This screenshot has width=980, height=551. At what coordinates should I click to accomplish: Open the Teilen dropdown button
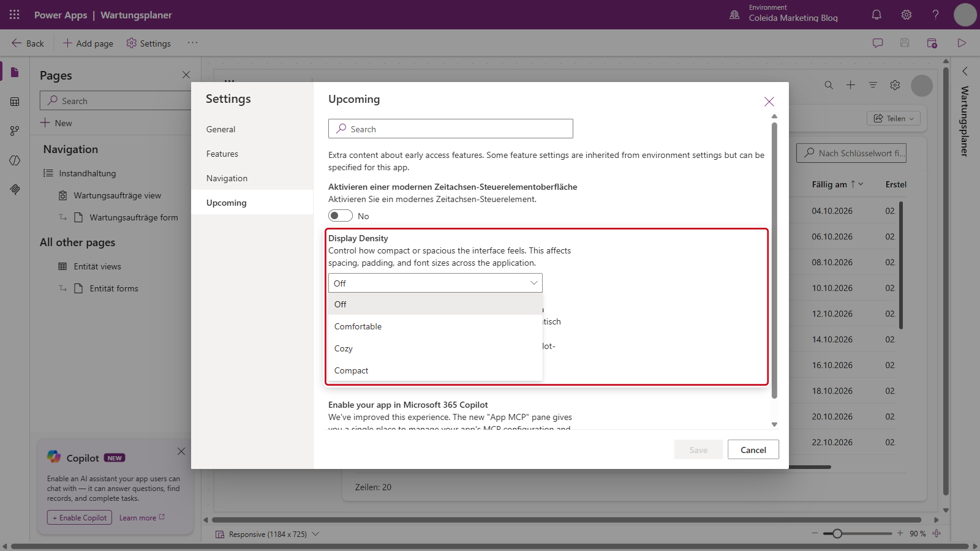pos(894,118)
